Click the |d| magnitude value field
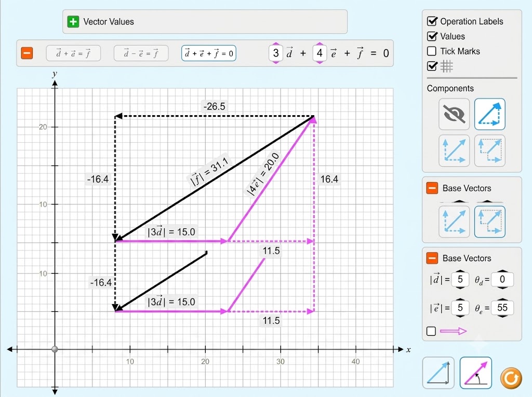The image size is (532, 397). point(460,279)
